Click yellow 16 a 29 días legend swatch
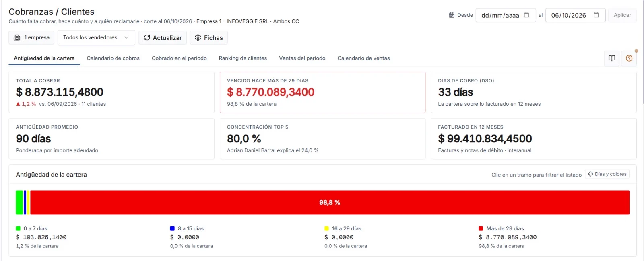This screenshot has height=261, width=644. 326,228
